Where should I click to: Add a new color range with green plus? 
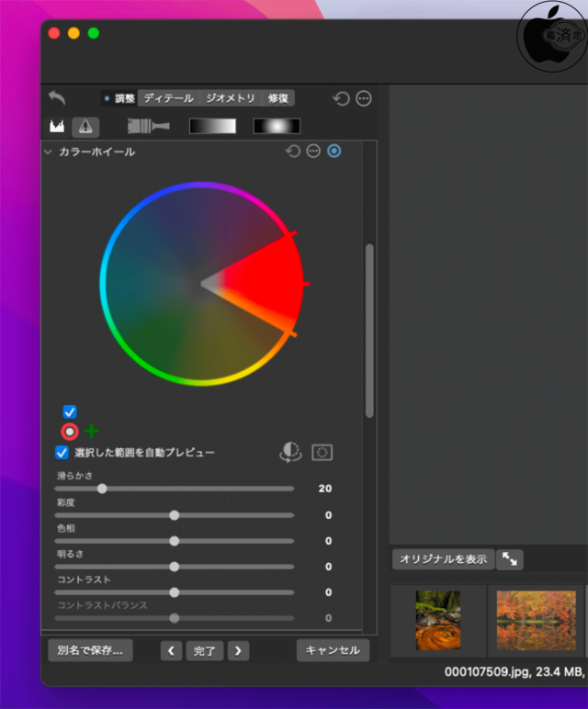[92, 432]
